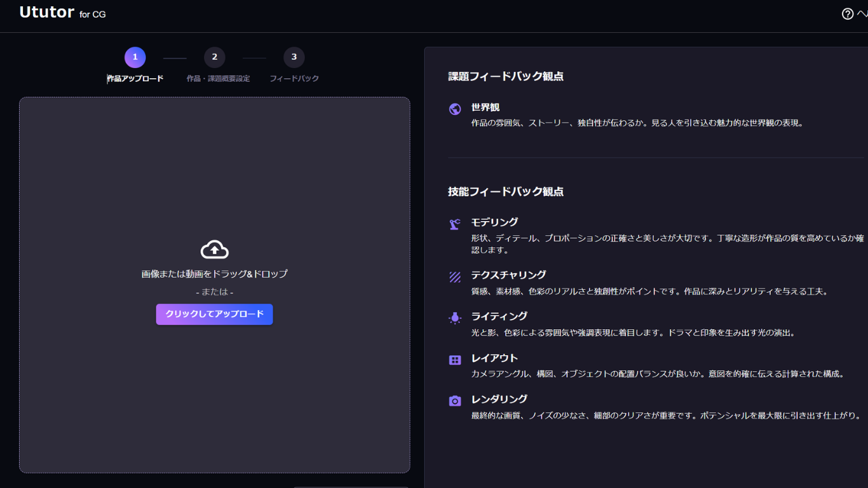Click the レンダリング camera icon
The image size is (868, 488).
click(x=455, y=401)
